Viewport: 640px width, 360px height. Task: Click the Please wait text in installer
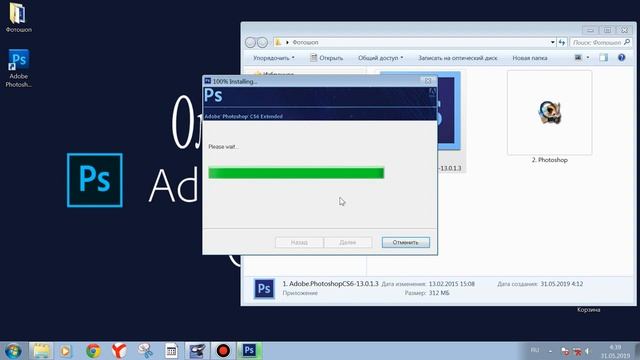223,147
